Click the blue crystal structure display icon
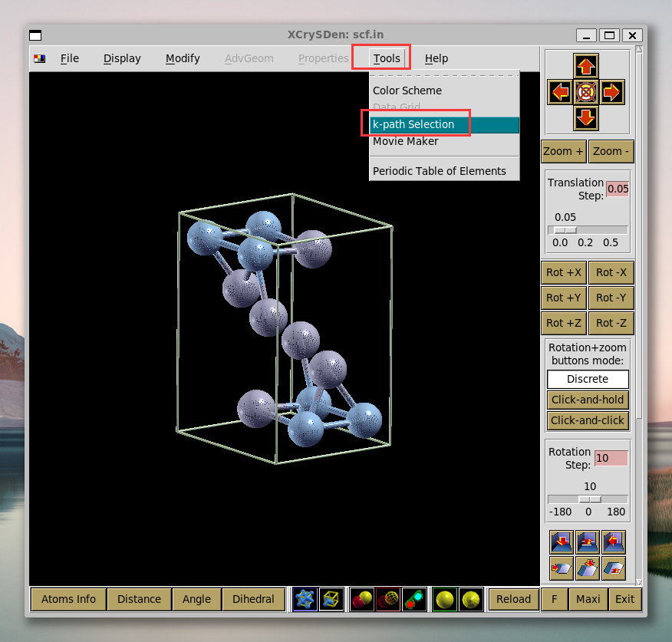This screenshot has height=642, width=672. 305,599
